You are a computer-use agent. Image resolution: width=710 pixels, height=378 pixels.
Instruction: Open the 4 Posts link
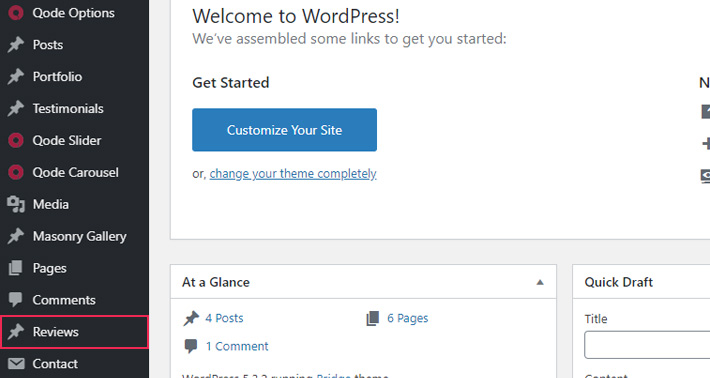pyautogui.click(x=224, y=318)
